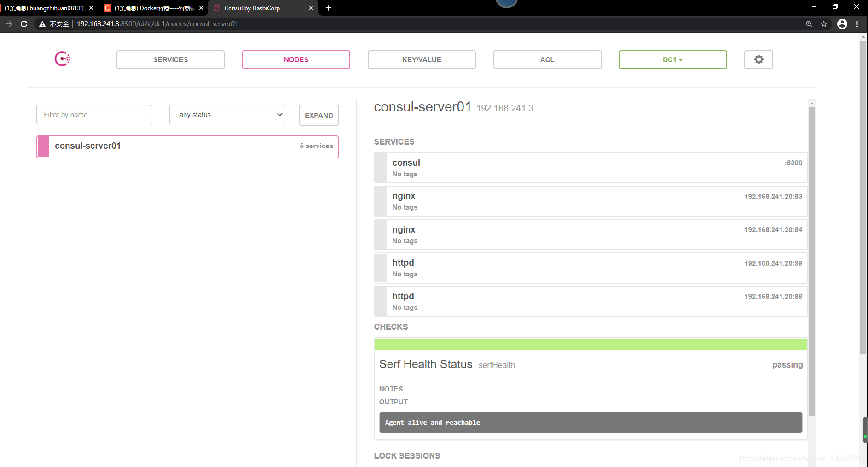This screenshot has width=868, height=467.
Task: Open the consul service on :8300
Action: click(591, 168)
